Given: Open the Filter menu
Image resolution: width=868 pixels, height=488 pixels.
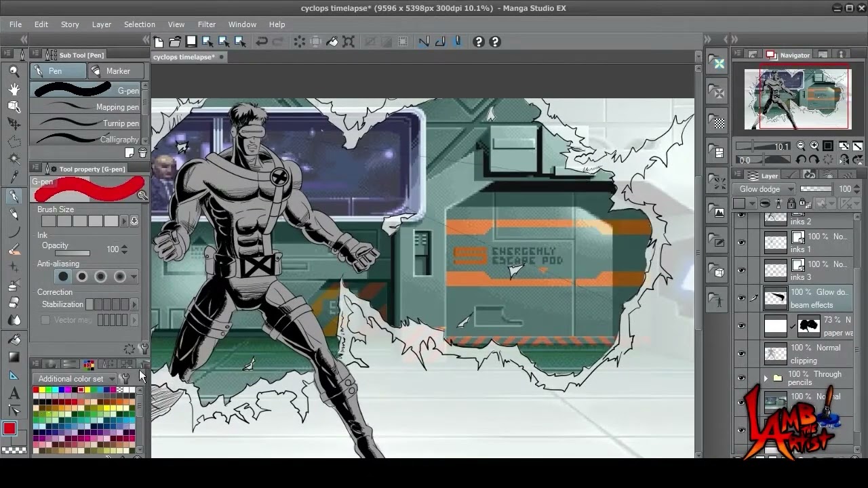Looking at the screenshot, I should pyautogui.click(x=207, y=24).
